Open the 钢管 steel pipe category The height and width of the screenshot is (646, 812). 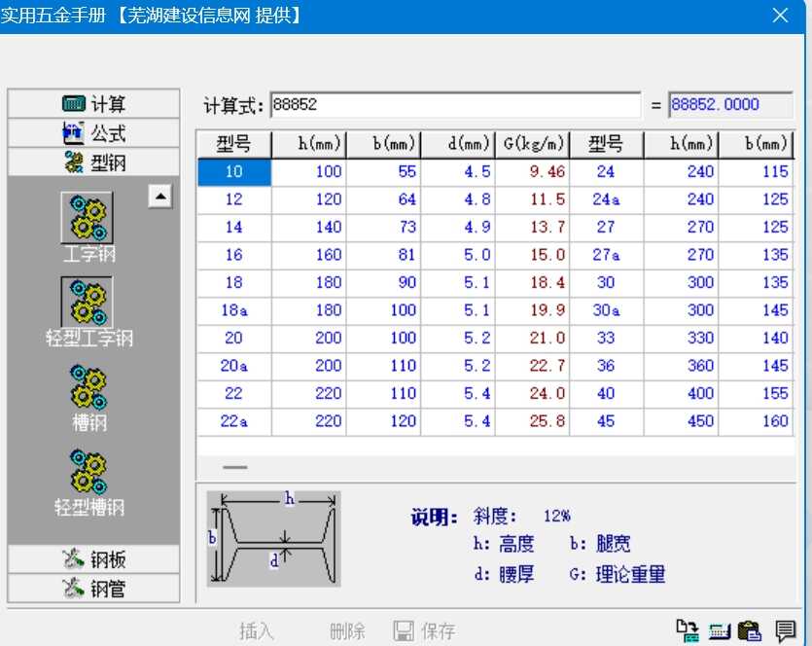[x=92, y=588]
